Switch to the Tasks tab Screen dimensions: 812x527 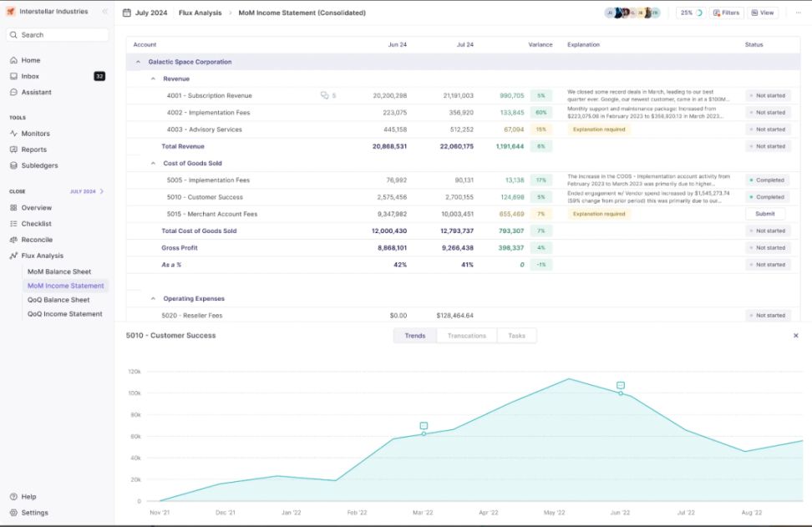516,336
